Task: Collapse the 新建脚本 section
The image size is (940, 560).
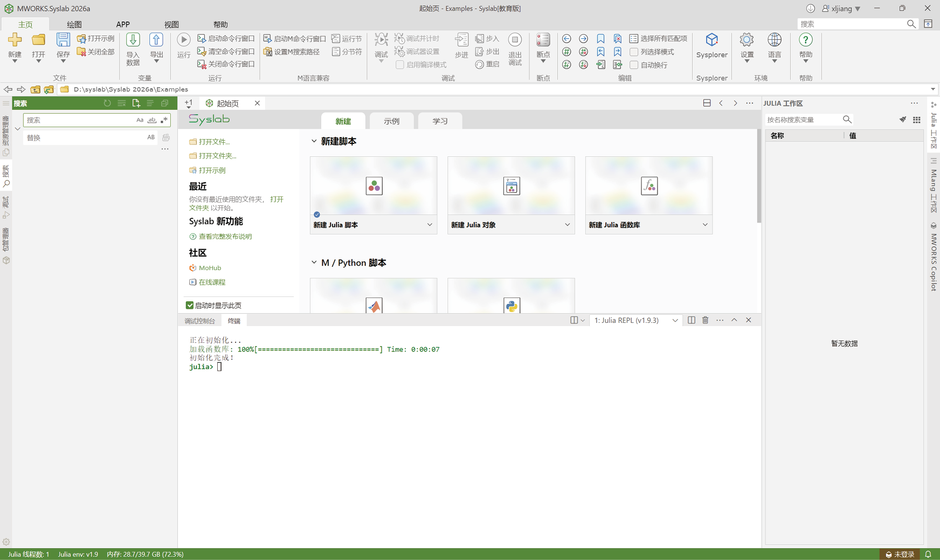Action: pos(314,141)
